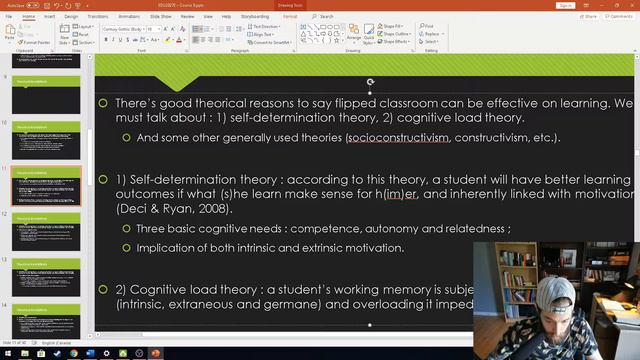Click Center alignment icon

203,40
